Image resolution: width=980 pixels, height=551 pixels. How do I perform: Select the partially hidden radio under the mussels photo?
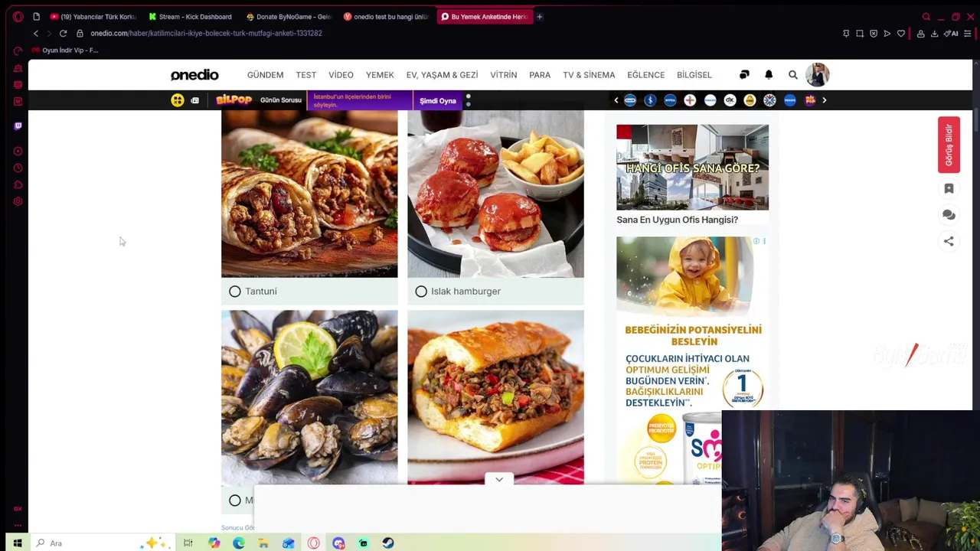click(235, 500)
